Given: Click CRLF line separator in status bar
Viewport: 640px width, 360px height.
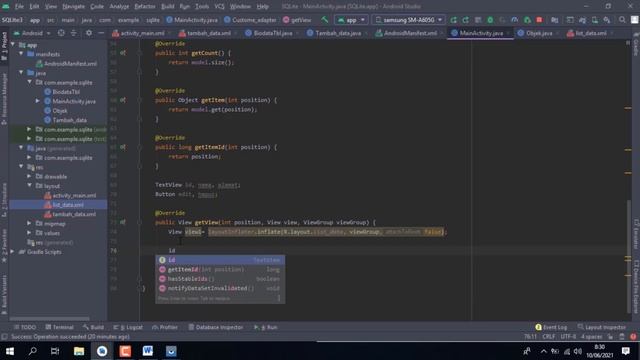Looking at the screenshot, I should click(549, 337).
